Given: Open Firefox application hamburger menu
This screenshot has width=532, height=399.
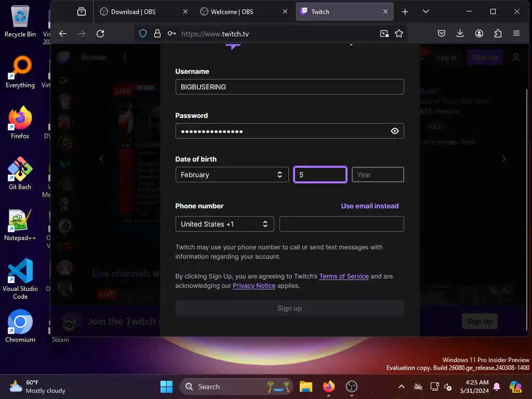Looking at the screenshot, I should click(x=516, y=33).
